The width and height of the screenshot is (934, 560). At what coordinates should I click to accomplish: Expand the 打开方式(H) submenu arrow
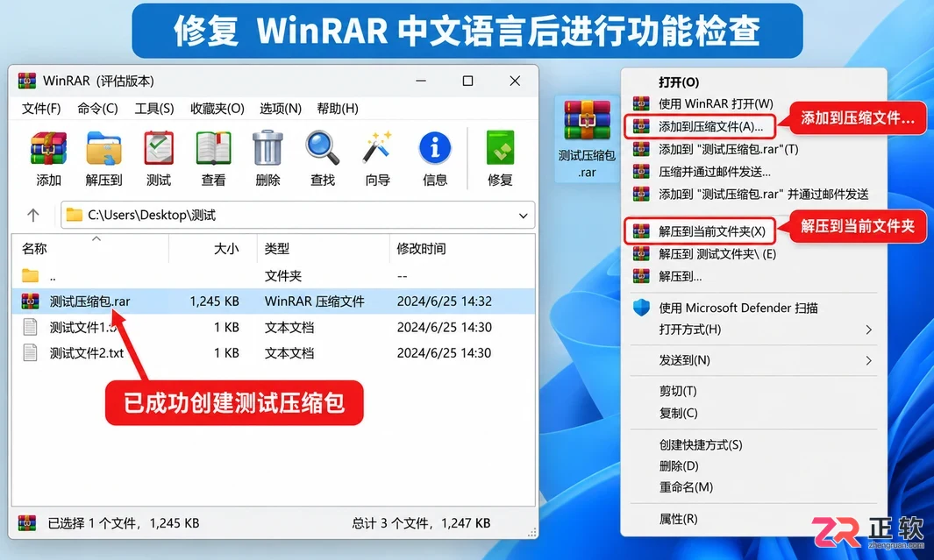pos(868,330)
